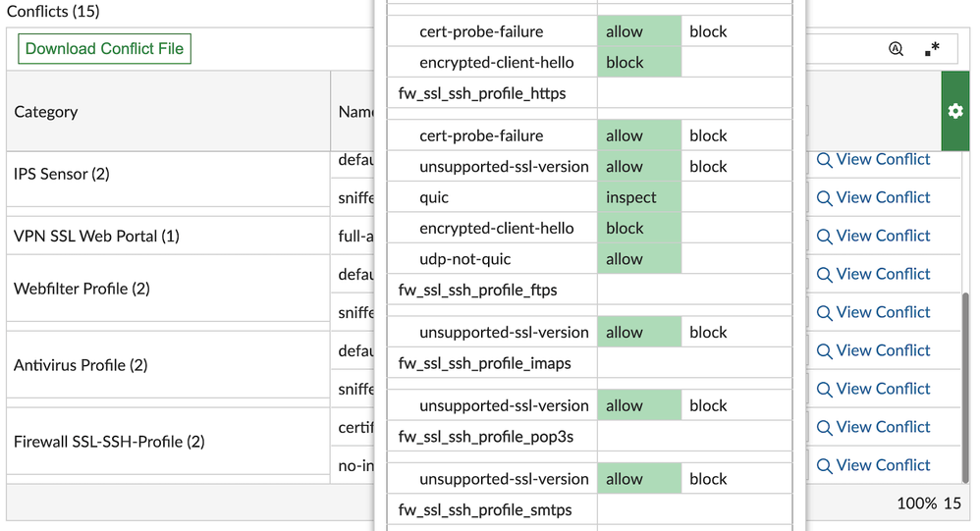Sort by the Category column header

pyautogui.click(x=46, y=112)
